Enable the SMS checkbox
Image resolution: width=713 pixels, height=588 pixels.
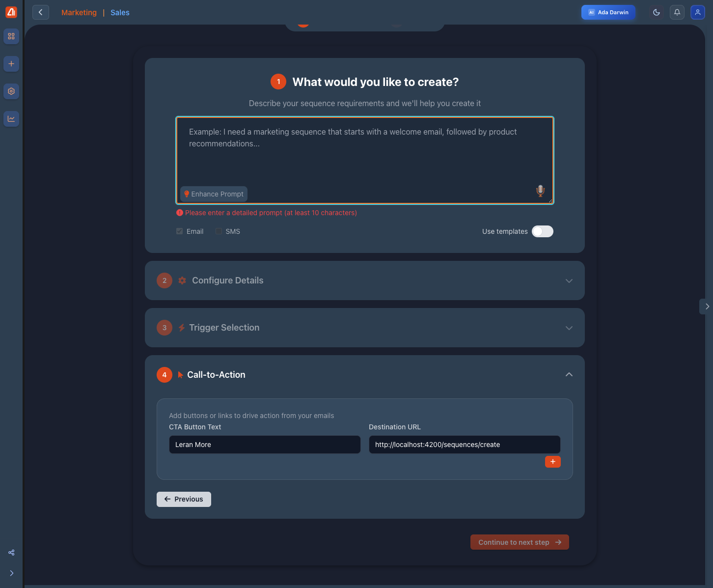click(x=219, y=231)
